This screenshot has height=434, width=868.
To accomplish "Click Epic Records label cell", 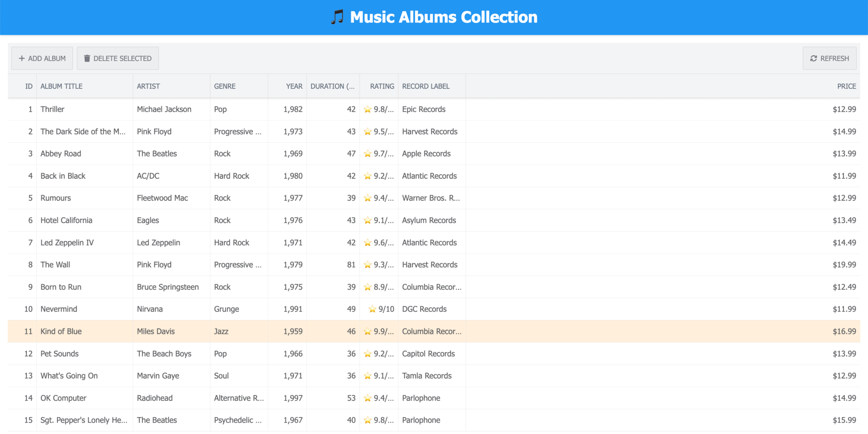I will tap(432, 109).
